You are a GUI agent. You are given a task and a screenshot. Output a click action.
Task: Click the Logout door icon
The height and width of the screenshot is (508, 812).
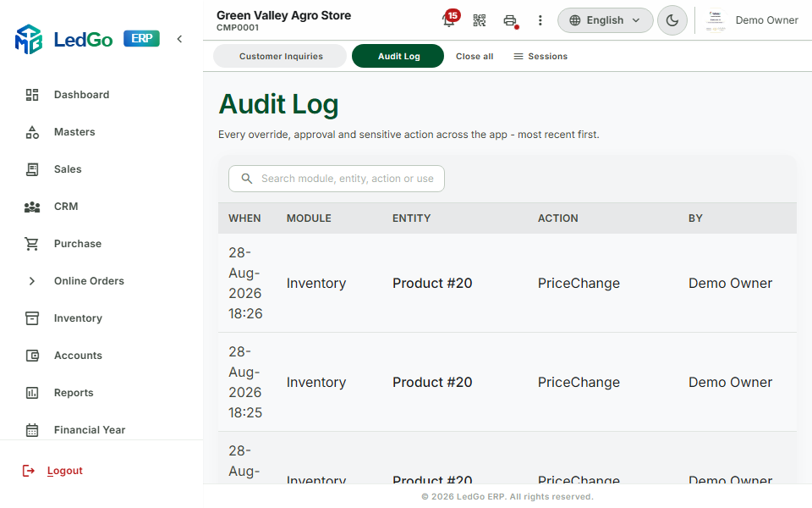(29, 471)
